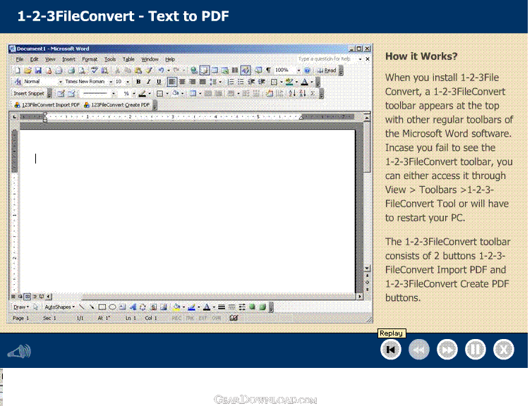The height and width of the screenshot is (406, 532).
Task: Open the line weight ½ dropdown
Action: pos(133,94)
